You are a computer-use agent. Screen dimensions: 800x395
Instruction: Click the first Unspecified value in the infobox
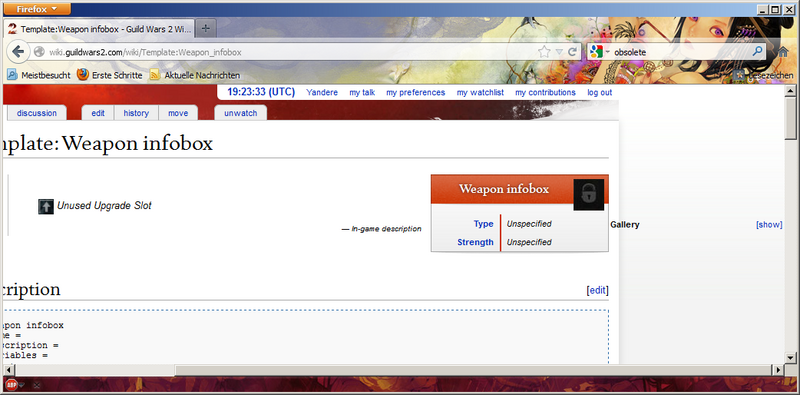pyautogui.click(x=529, y=224)
